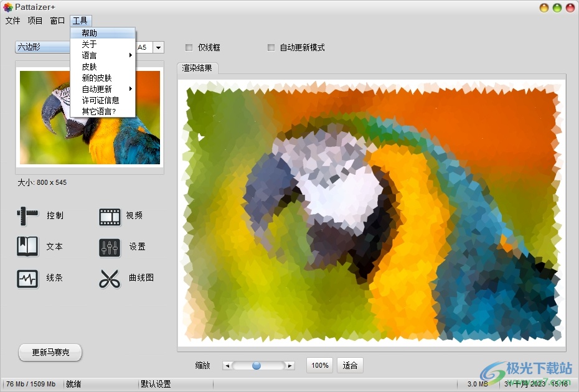Expand the 语言 language submenu
Screen dimensions: 579x392
click(103, 55)
